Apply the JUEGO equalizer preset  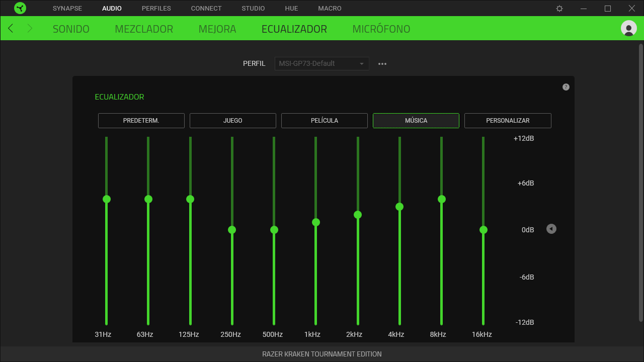click(233, 121)
